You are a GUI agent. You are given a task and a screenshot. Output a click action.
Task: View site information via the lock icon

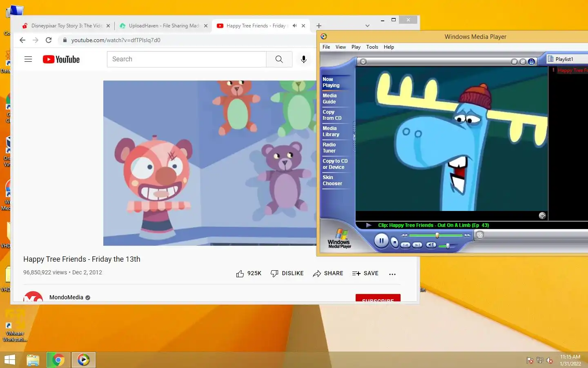[x=65, y=40]
